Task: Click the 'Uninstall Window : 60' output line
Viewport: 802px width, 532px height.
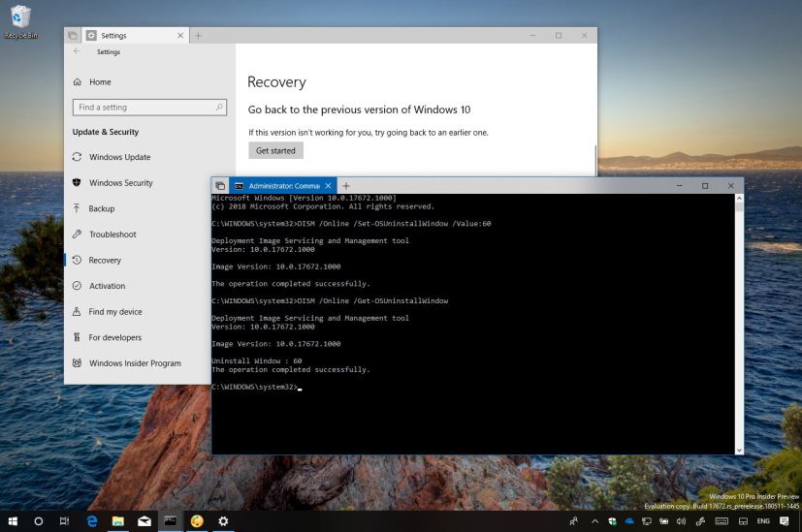Action: pos(257,360)
